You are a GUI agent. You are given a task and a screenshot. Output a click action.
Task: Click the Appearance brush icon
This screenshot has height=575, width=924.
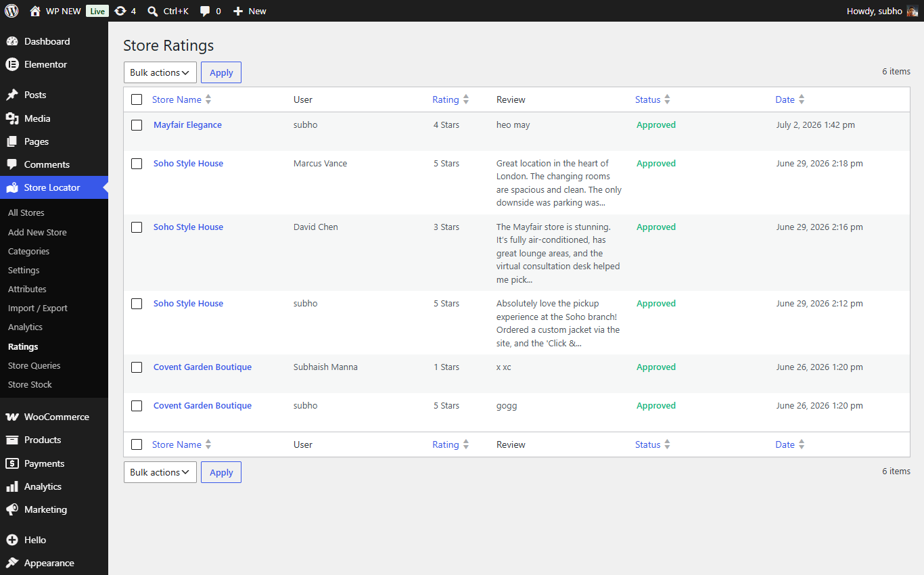[x=12, y=563]
